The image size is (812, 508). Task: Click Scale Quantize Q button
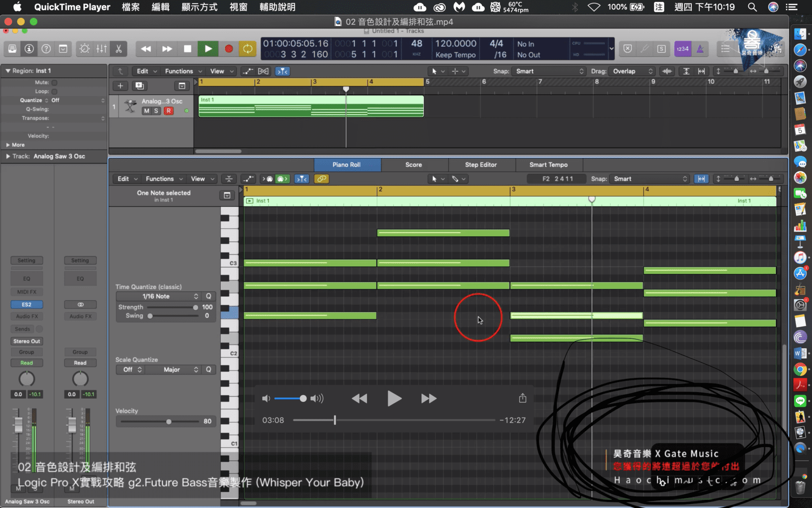point(209,370)
